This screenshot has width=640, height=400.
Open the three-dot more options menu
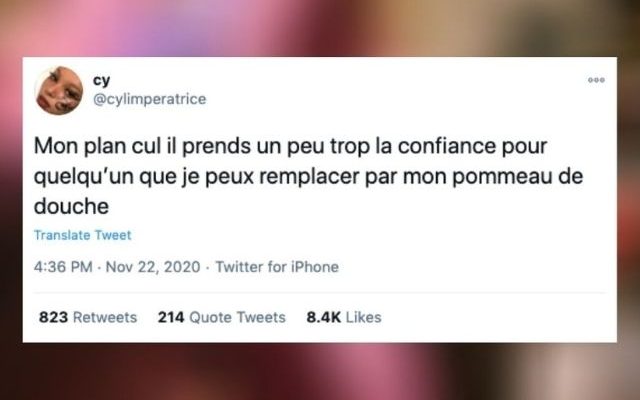coord(596,80)
